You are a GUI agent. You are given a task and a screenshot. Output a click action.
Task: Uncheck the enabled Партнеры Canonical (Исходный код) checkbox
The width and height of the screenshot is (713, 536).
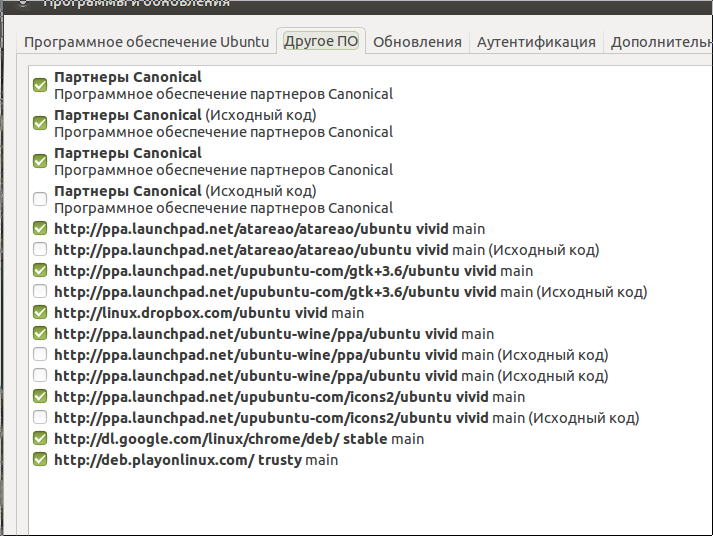click(x=40, y=123)
